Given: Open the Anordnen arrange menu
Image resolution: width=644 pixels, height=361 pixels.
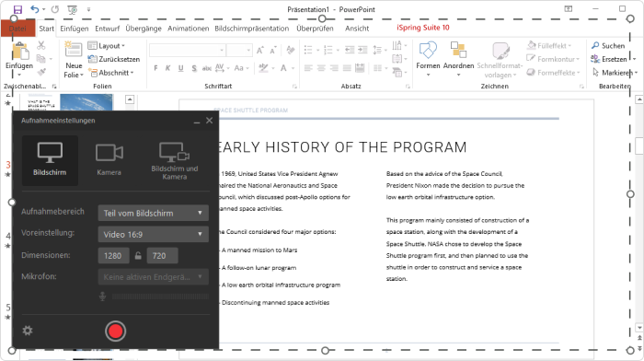Looking at the screenshot, I should [458, 60].
